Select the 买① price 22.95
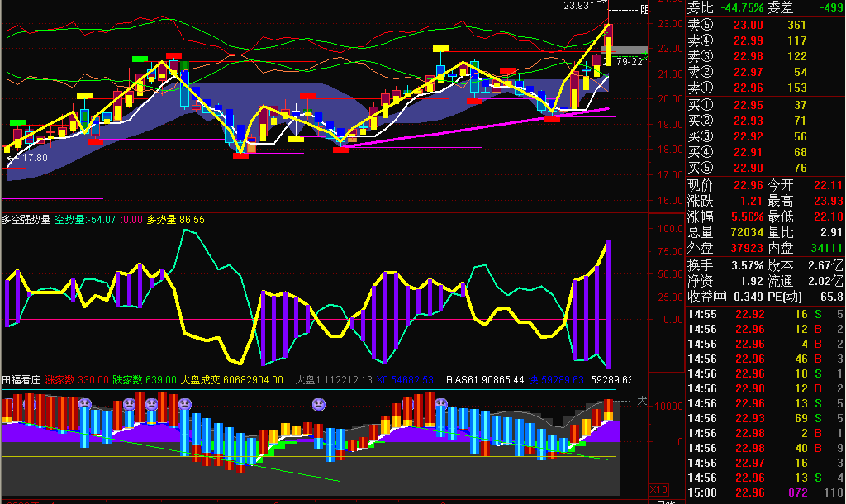Viewport: 846px width, 504px height. click(x=749, y=105)
